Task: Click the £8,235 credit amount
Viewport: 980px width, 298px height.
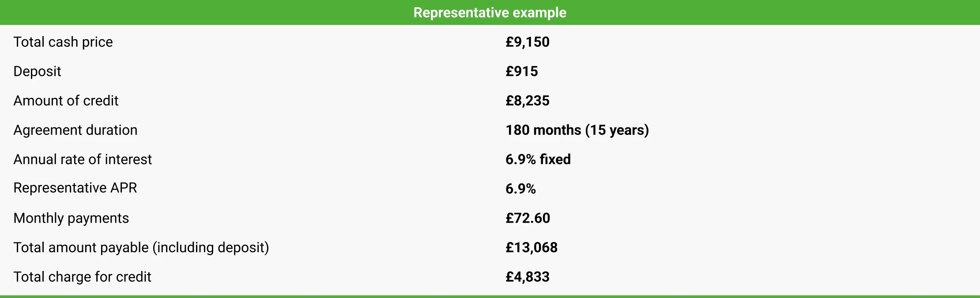Action: tap(528, 101)
